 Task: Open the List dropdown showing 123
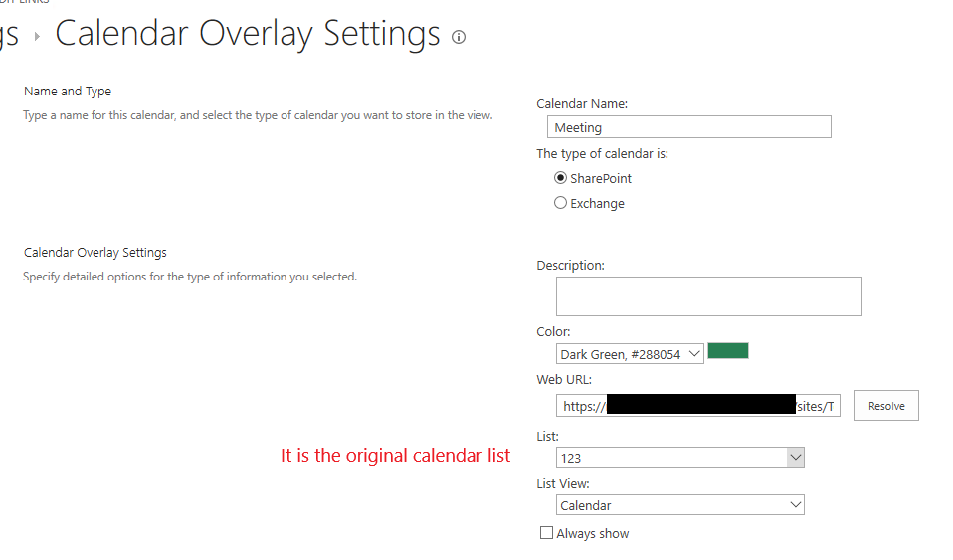(680, 458)
